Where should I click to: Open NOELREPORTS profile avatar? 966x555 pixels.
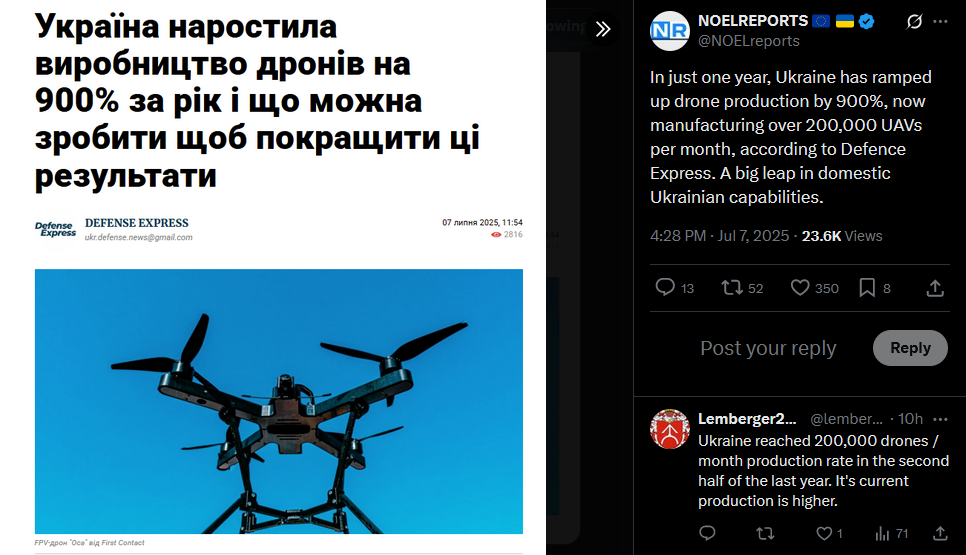(x=670, y=31)
